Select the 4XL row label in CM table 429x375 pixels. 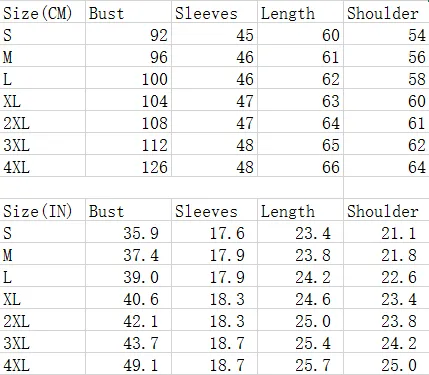pos(42,166)
